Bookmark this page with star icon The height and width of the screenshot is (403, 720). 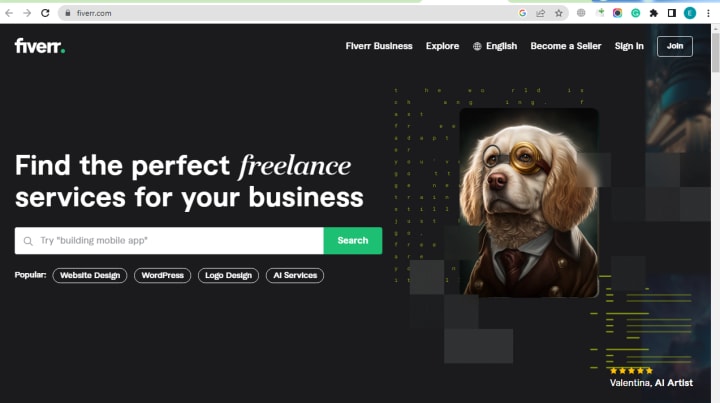[x=558, y=13]
